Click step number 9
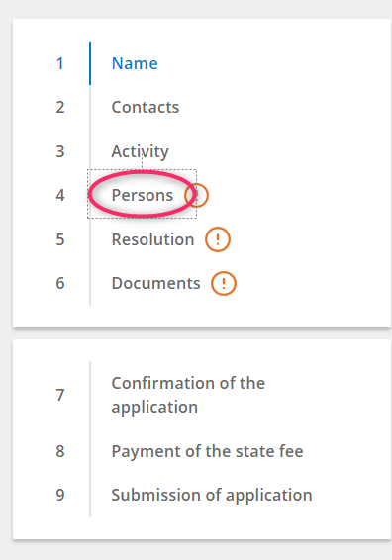 click(x=60, y=495)
